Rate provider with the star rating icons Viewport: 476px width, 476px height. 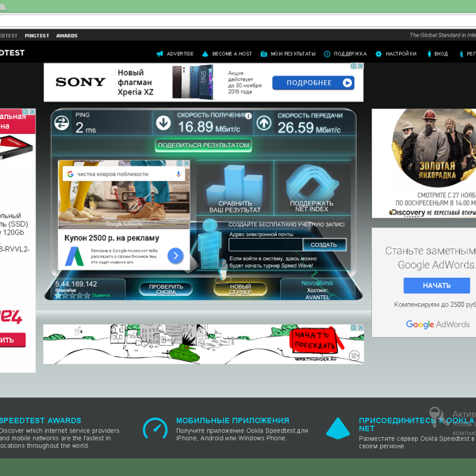pyautogui.click(x=72, y=295)
